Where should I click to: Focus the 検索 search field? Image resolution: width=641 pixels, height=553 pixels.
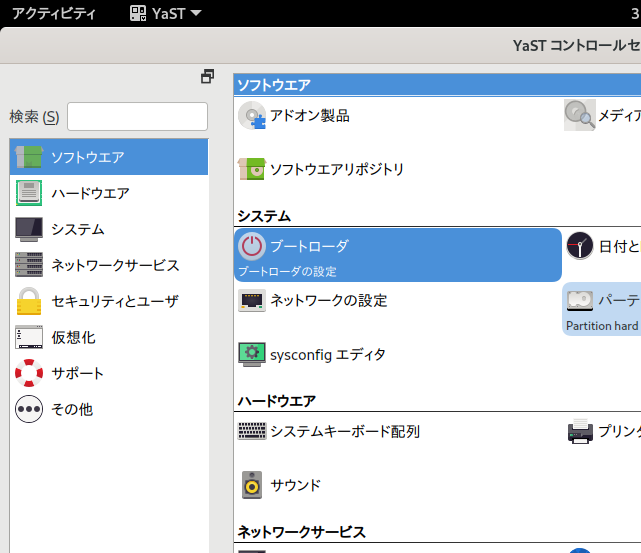(137, 116)
